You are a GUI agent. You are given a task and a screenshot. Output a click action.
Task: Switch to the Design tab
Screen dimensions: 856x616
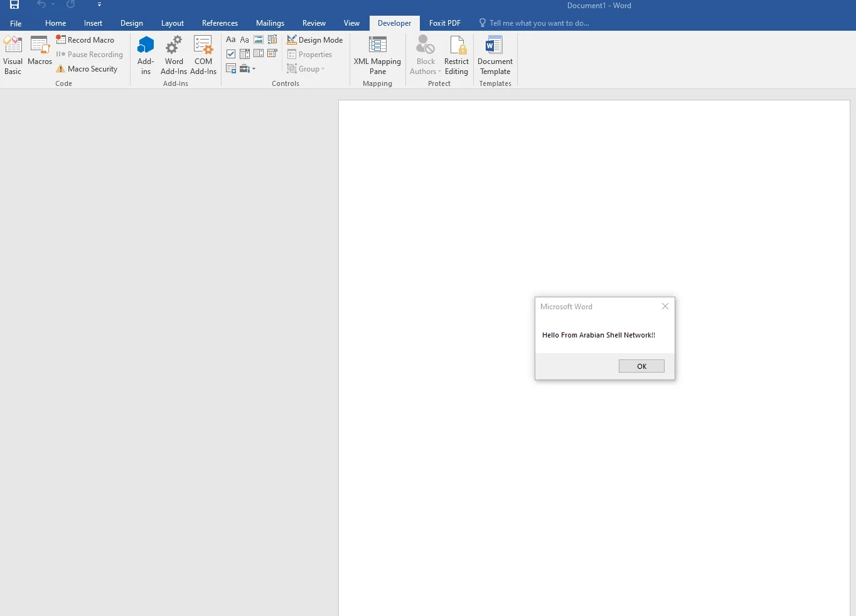[x=132, y=23]
